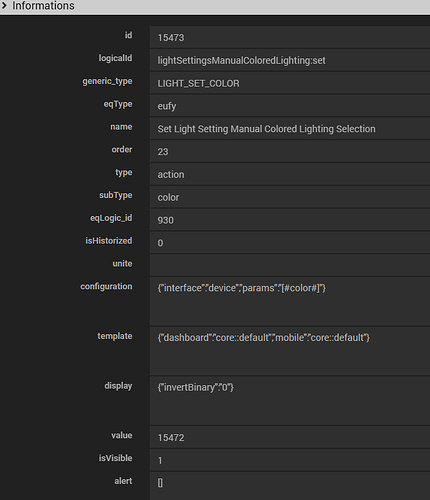This screenshot has width=430, height=500.
Task: Click the eqLogic_id label
Action: (x=111, y=218)
